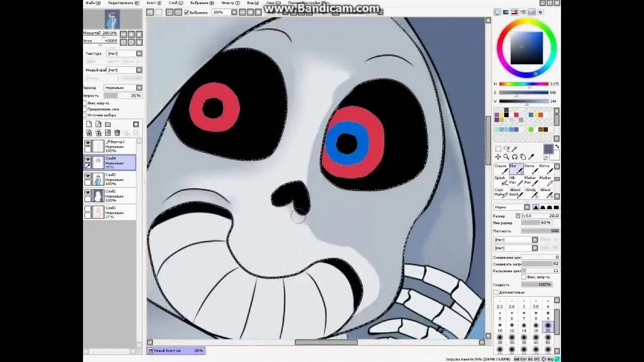The height and width of the screenshot is (362, 644).
Task: Show the color wheel panel
Action: 497,12
